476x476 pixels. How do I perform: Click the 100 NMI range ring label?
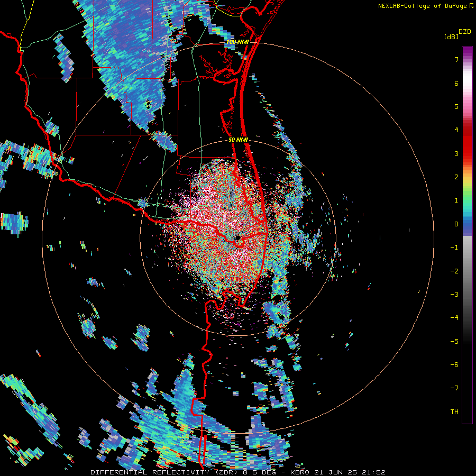237,42
